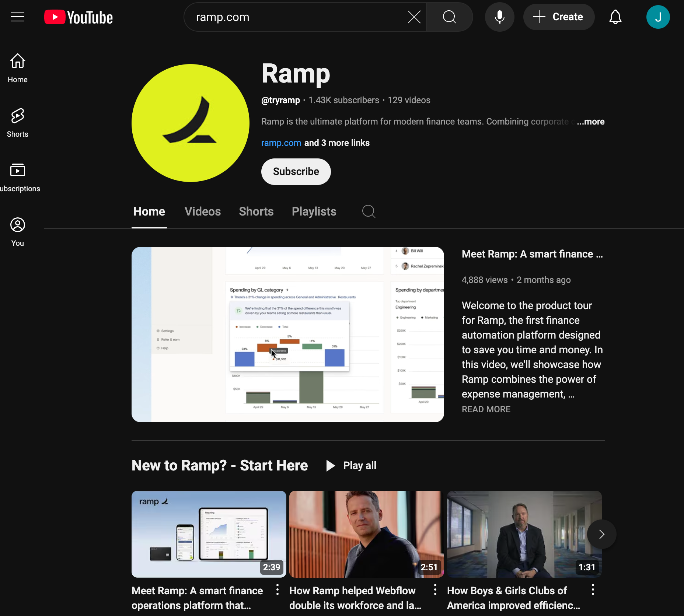Subscribe to the Ramp channel
This screenshot has width=684, height=616.
pyautogui.click(x=296, y=172)
